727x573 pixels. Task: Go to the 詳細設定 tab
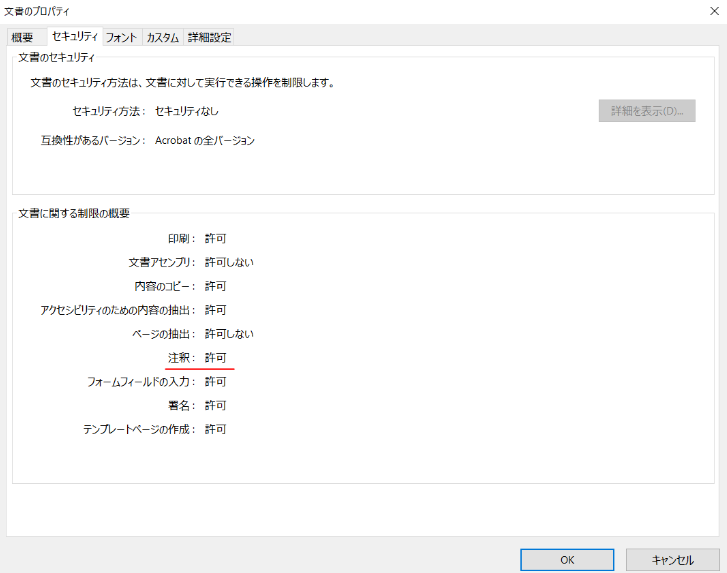pos(209,37)
